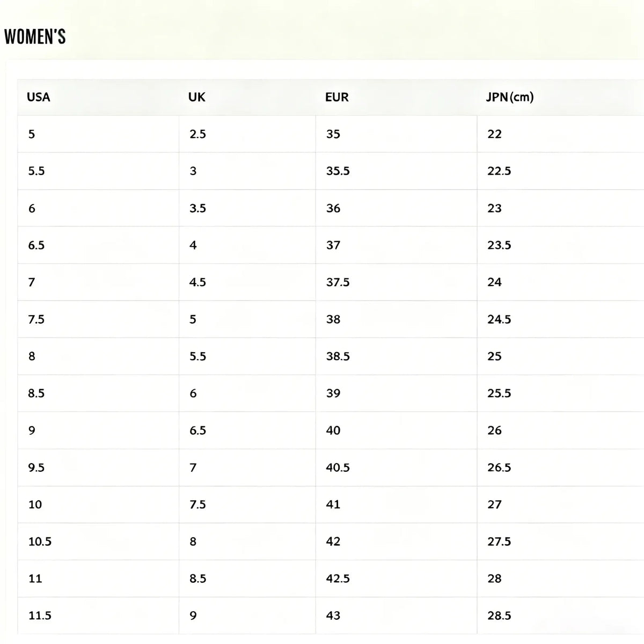Image resolution: width=644 pixels, height=644 pixels.
Task: Select the USA size 8 cell
Action: click(98, 356)
